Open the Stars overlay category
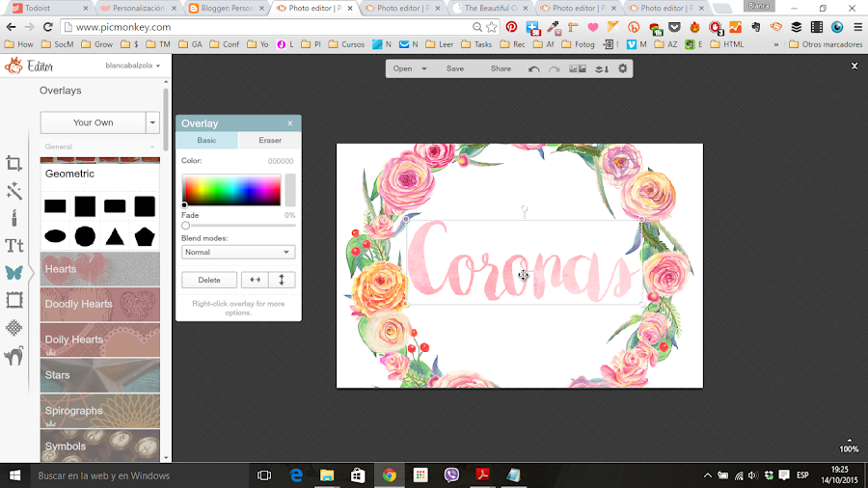Screen dimensions: 868x488 point(100,375)
